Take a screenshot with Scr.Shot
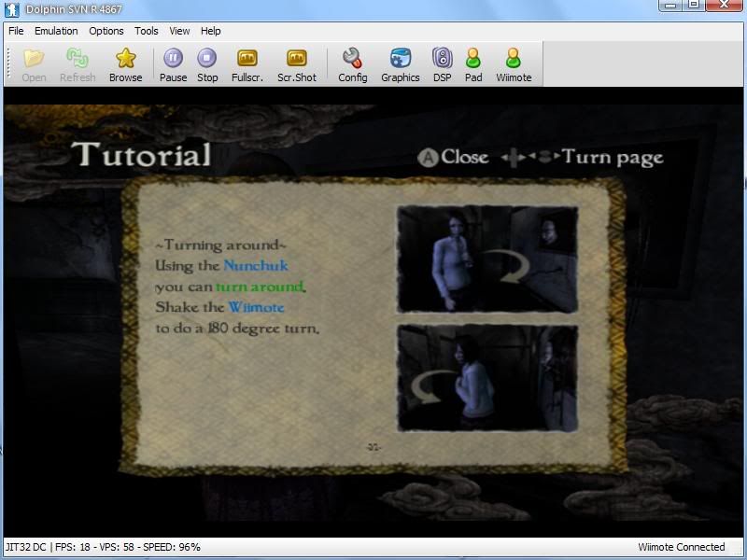 pyautogui.click(x=297, y=65)
